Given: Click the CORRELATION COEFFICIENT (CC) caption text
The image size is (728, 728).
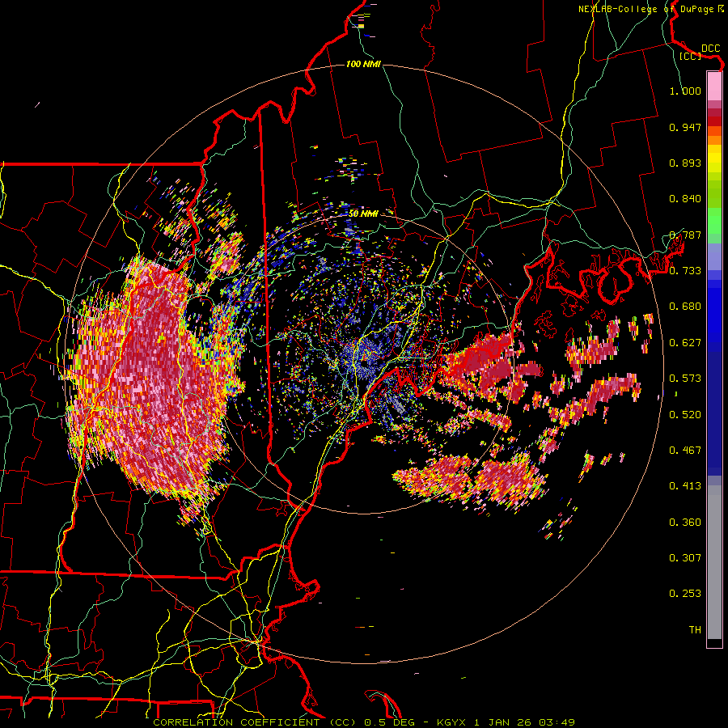Looking at the screenshot, I should [255, 722].
